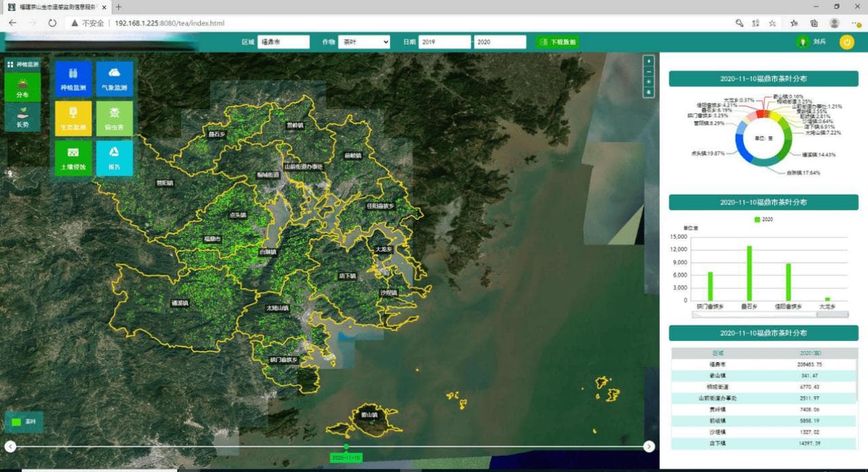
Task: Open the 气象监测 weather monitoring tile
Action: [x=114, y=79]
